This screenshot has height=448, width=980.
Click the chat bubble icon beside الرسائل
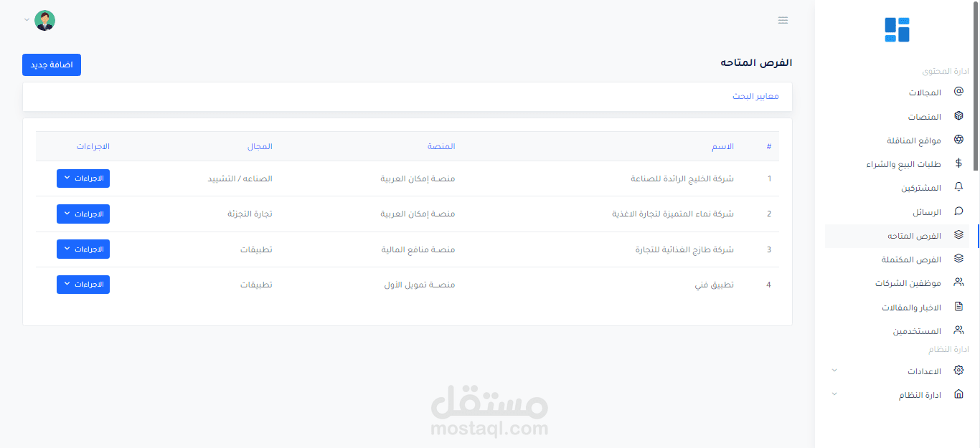958,211
